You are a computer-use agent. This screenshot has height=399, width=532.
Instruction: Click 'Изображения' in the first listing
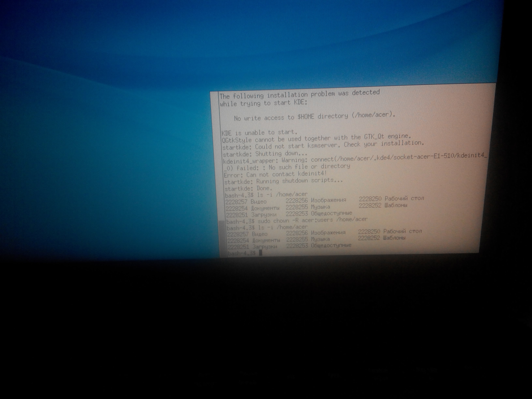point(329,200)
